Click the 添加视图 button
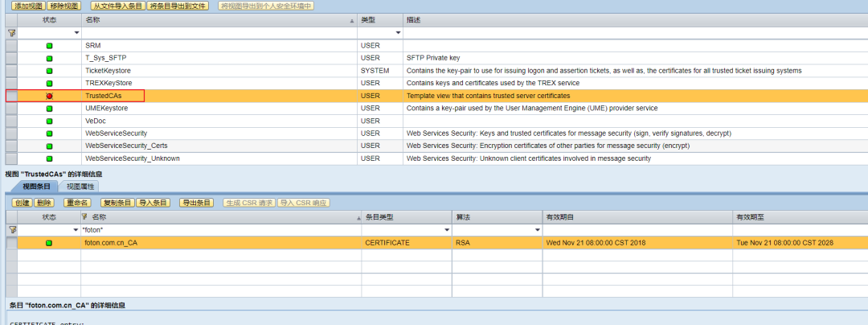 (x=28, y=6)
